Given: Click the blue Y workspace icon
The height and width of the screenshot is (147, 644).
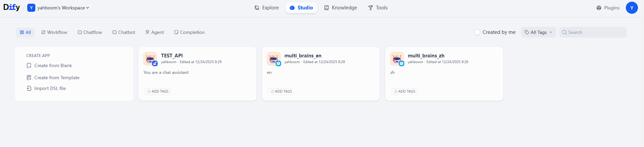Looking at the screenshot, I should coord(31,8).
